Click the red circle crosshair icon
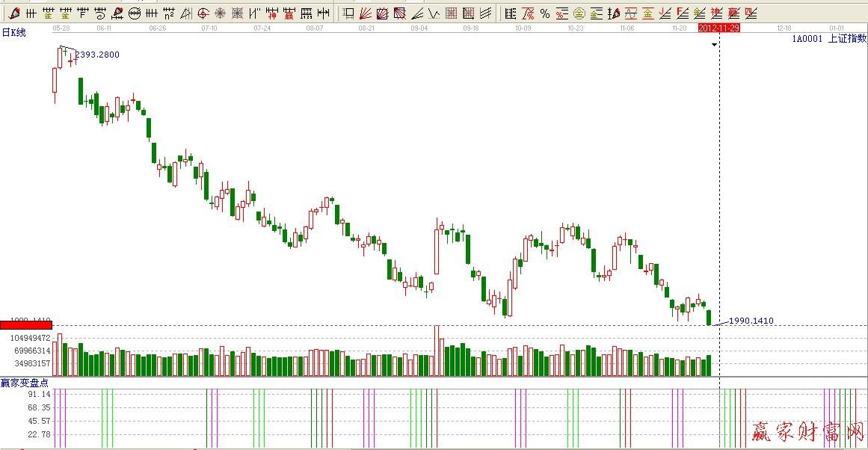 203,13
